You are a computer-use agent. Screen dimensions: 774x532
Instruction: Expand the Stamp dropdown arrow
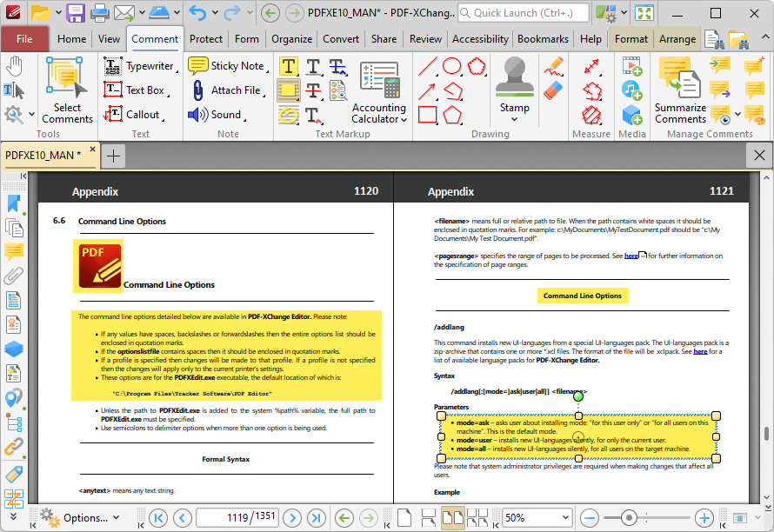[514, 119]
